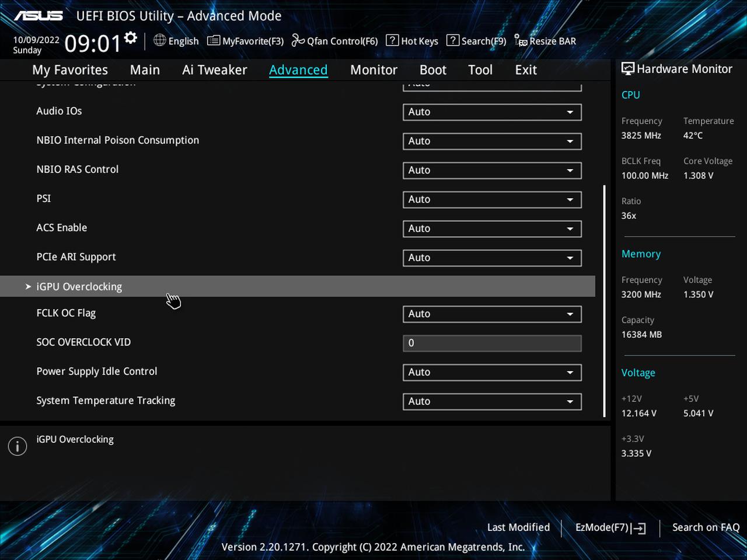Switch to the Ai Tweaker tab
The image size is (747, 560).
(215, 70)
